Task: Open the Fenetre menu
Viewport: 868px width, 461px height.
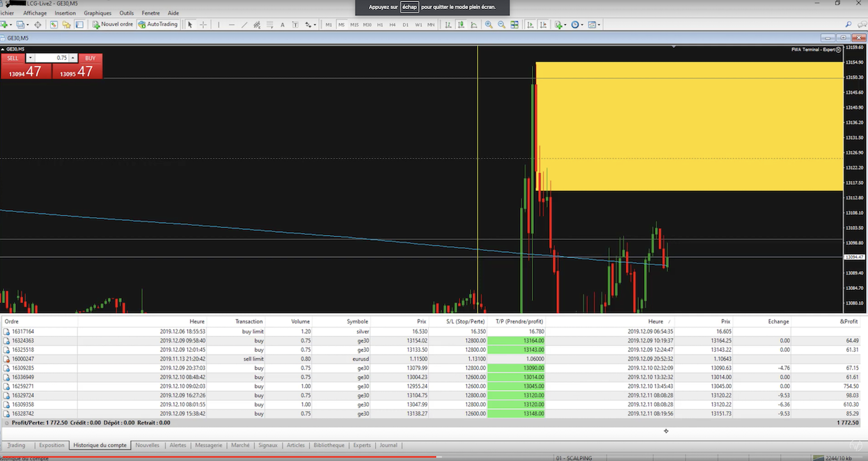Action: [150, 13]
